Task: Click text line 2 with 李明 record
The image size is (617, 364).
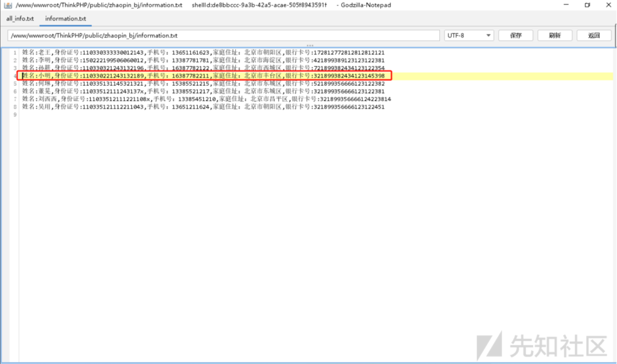Action: [x=203, y=60]
